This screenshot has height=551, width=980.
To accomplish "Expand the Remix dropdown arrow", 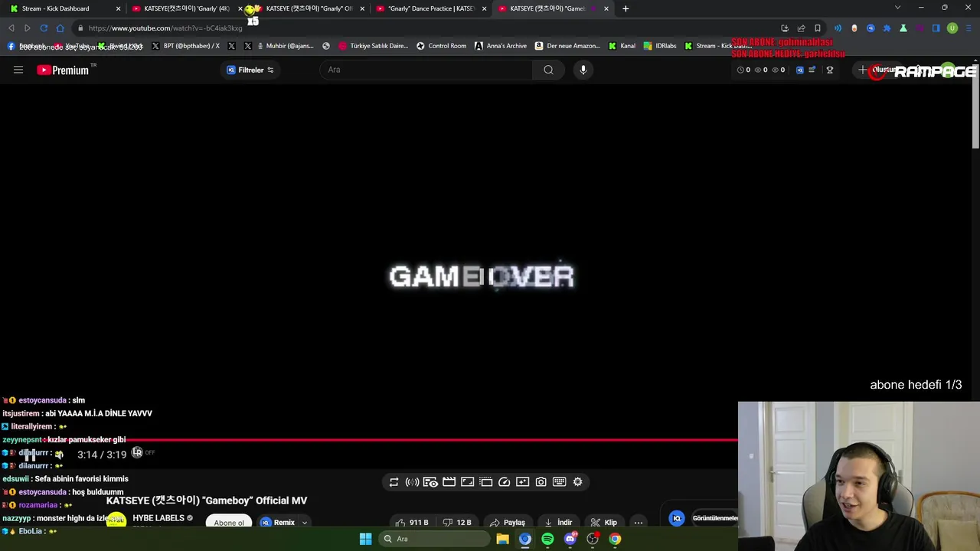I will 305,523.
